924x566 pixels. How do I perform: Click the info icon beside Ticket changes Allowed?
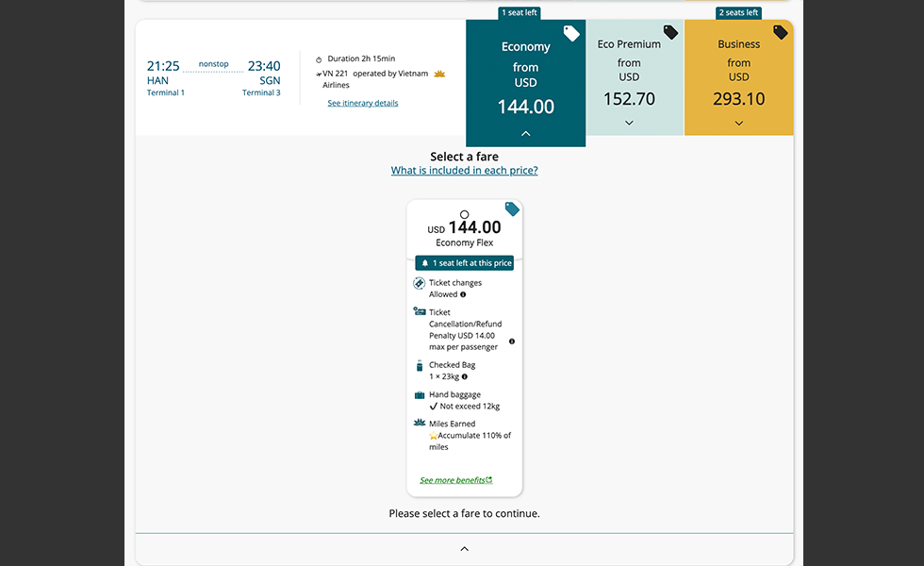463,295
